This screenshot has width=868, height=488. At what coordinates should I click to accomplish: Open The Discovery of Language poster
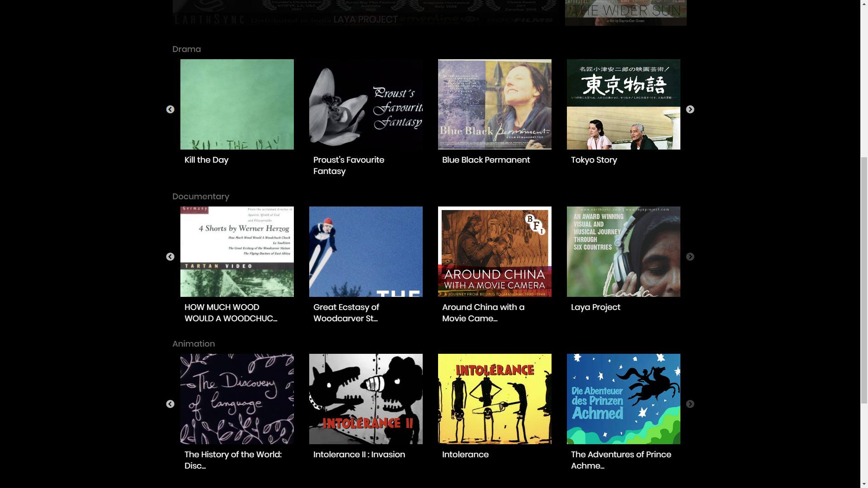click(237, 399)
